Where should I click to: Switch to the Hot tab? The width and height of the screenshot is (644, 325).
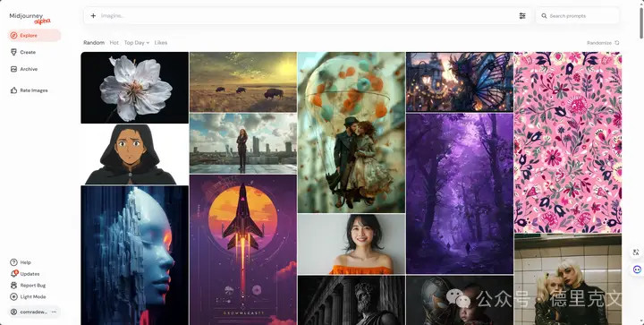point(114,43)
